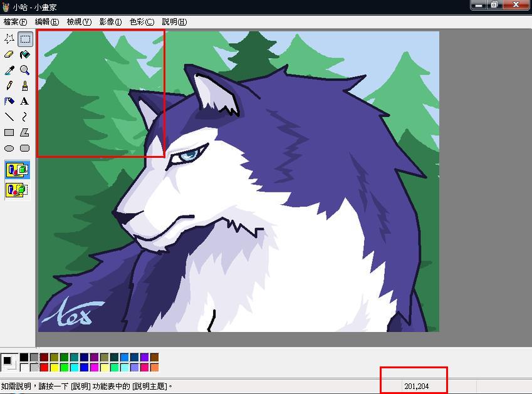Viewport: 532px width, 394px height.
Task: Choose the Pencil tool
Action: 9,86
